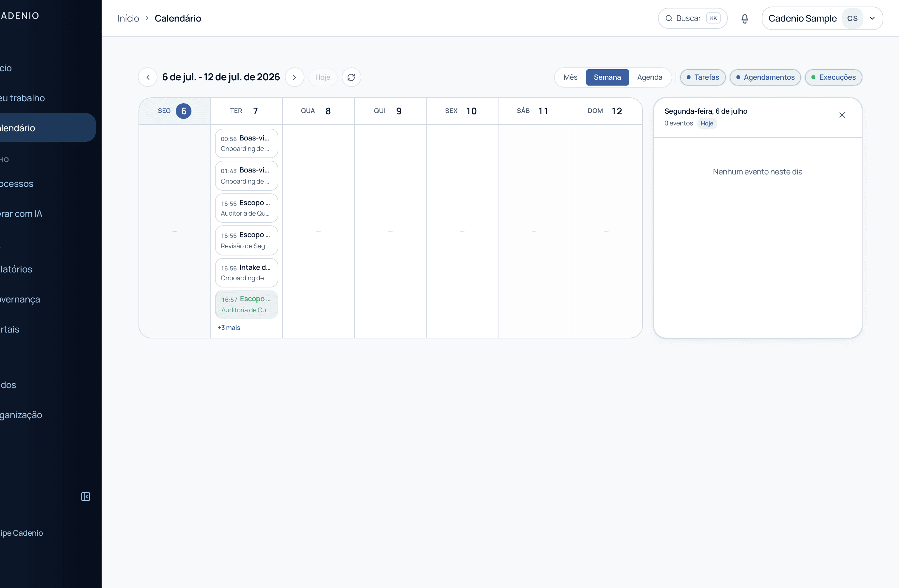Click the notifications bell icon
899x588 pixels.
(744, 19)
